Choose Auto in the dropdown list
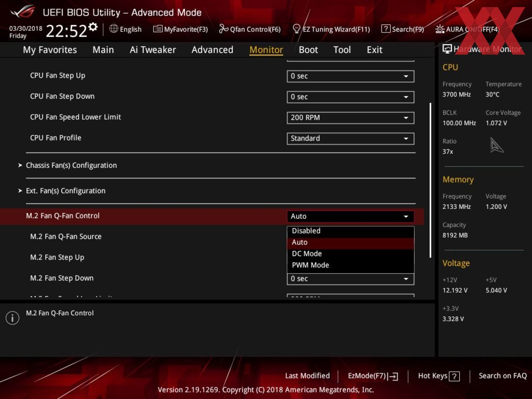The width and height of the screenshot is (532, 399). point(350,242)
